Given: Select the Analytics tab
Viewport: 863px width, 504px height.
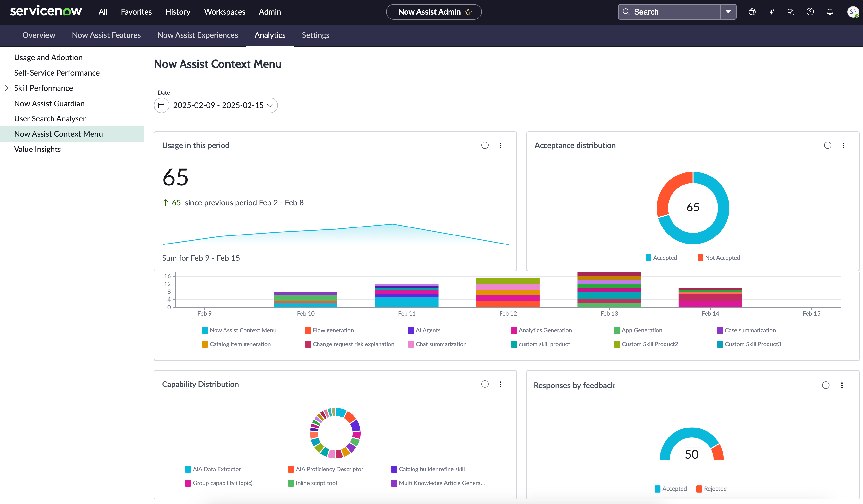Looking at the screenshot, I should tap(270, 35).
